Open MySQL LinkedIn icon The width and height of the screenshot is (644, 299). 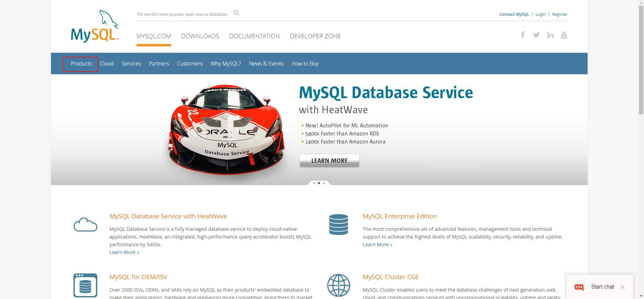tap(550, 35)
